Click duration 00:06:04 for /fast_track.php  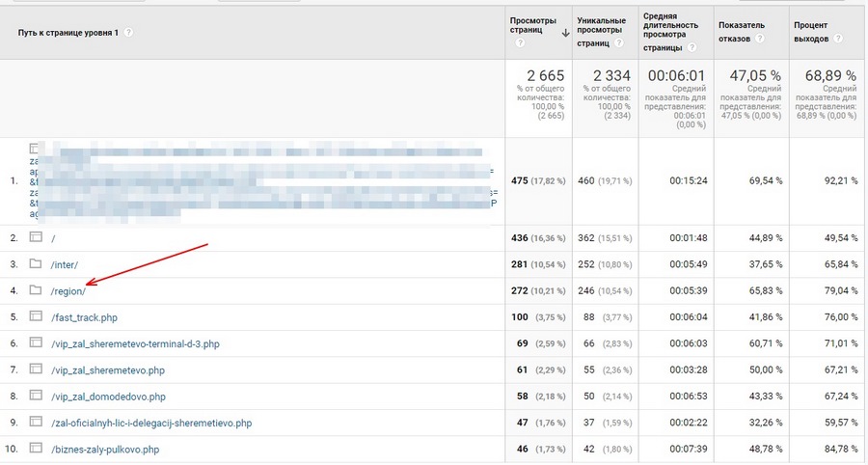click(688, 317)
